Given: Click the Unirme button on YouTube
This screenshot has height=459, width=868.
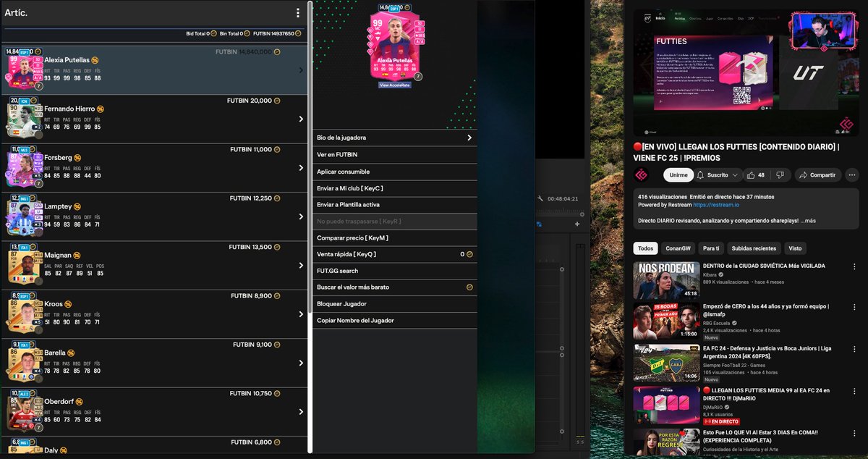Looking at the screenshot, I should (677, 174).
